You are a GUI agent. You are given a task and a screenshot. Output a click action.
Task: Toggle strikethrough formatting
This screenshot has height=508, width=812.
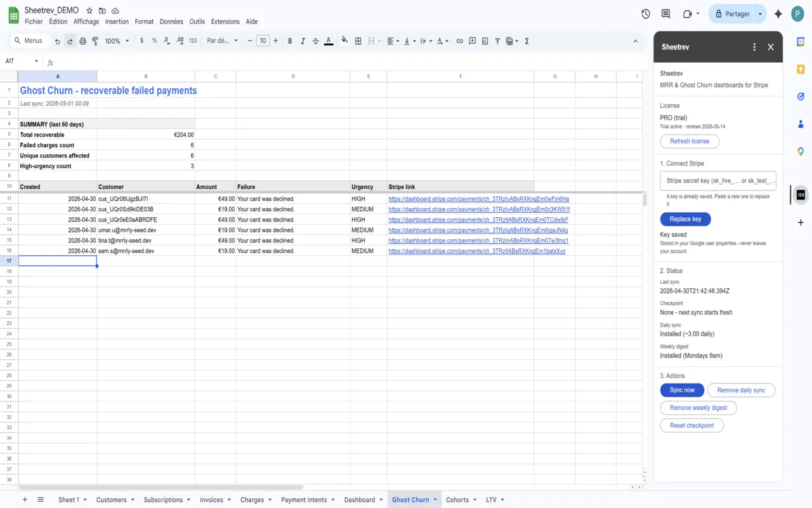tap(315, 41)
